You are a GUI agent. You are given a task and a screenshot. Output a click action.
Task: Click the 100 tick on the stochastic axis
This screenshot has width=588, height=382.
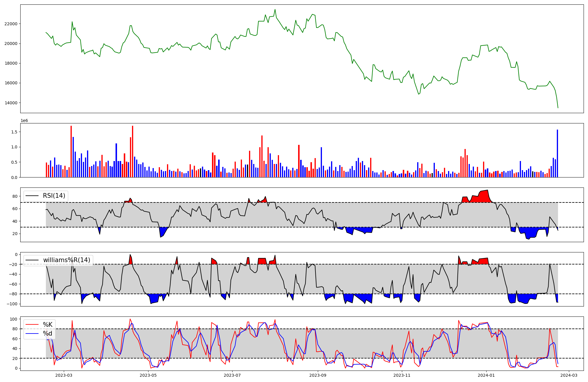(14, 319)
